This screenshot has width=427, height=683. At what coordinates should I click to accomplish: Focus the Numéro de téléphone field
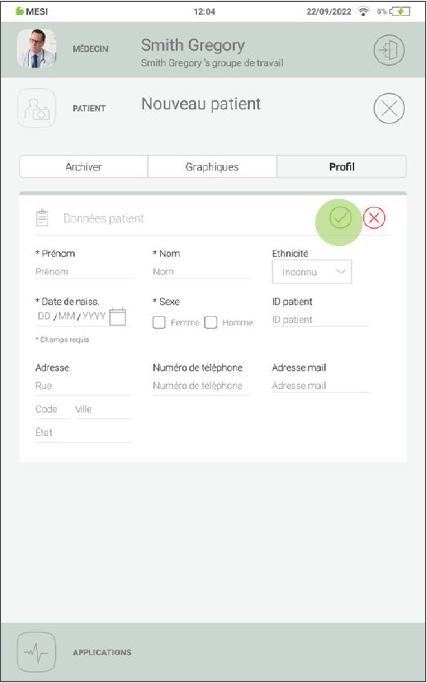point(201,386)
